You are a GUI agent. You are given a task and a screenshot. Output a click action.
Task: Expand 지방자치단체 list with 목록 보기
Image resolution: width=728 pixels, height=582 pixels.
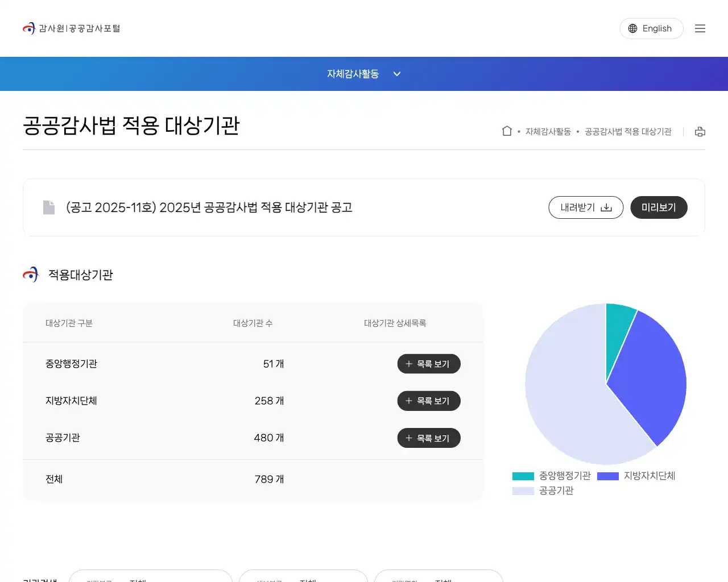coord(428,401)
